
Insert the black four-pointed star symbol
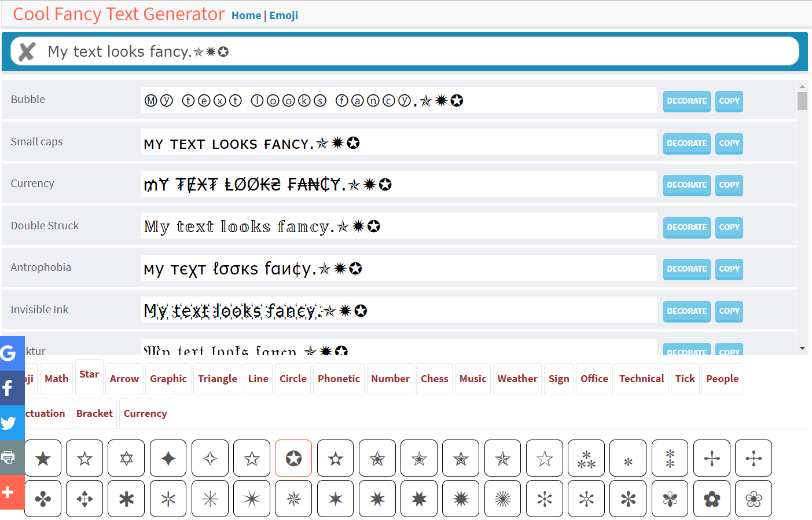168,459
